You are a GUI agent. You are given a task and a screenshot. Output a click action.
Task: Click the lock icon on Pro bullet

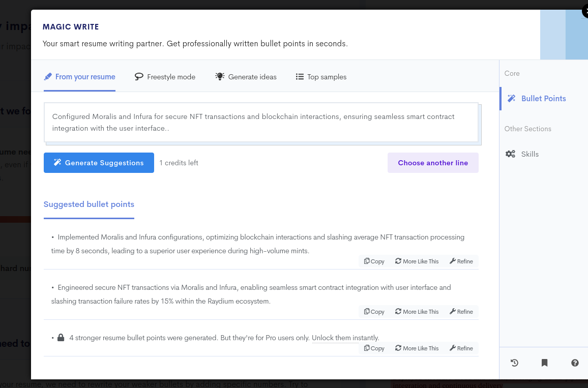pos(61,338)
